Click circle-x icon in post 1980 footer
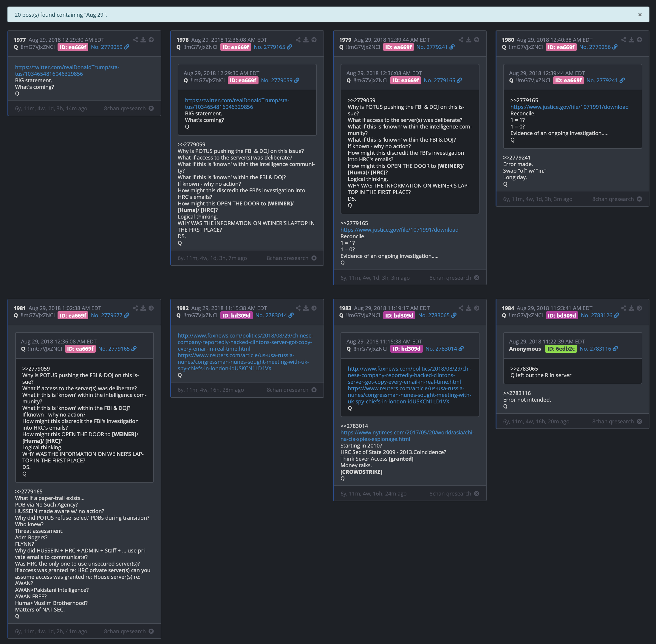 point(639,199)
